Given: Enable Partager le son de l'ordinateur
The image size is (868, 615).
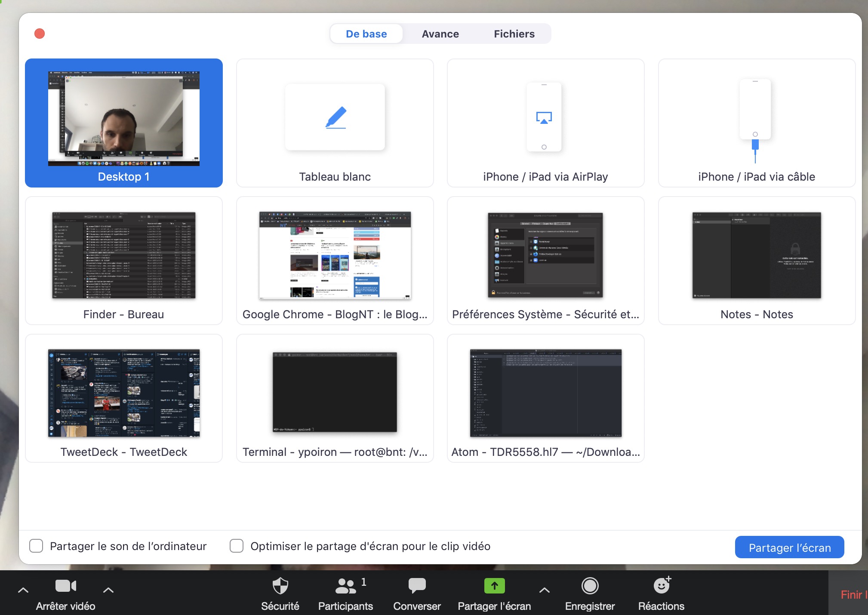Looking at the screenshot, I should [x=36, y=546].
